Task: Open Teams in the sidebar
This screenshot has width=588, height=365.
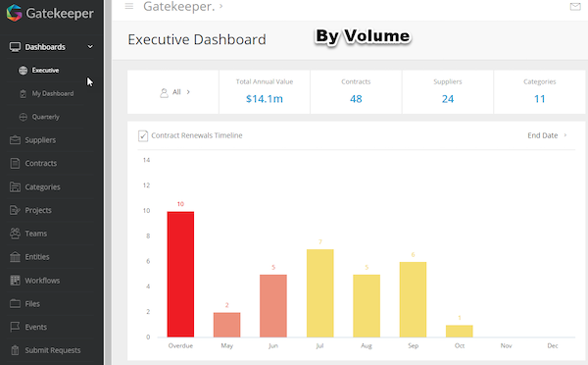Action: tap(36, 234)
